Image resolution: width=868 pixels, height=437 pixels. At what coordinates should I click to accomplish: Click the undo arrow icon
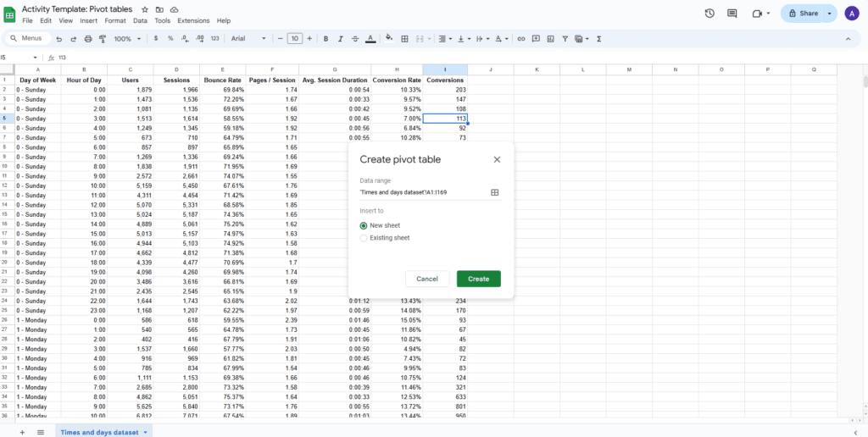pyautogui.click(x=58, y=39)
